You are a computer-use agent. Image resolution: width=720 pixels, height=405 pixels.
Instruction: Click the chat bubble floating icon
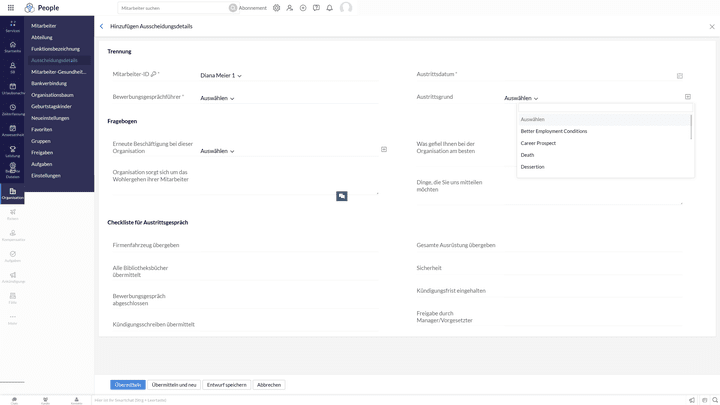click(x=341, y=196)
